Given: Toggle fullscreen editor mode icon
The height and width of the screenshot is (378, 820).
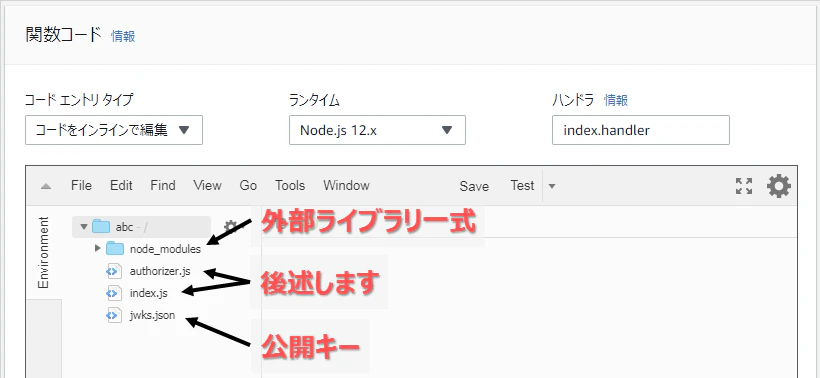Looking at the screenshot, I should tap(744, 186).
